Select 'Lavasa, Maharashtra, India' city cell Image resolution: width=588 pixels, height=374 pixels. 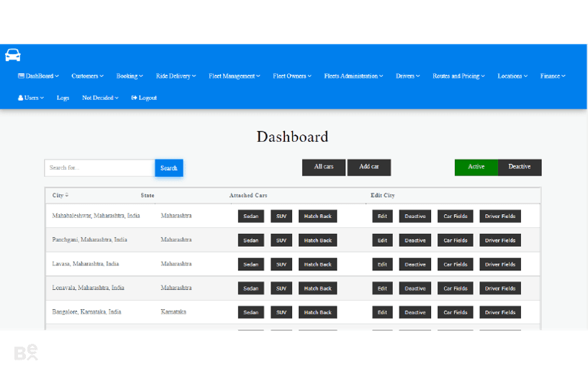(x=86, y=264)
